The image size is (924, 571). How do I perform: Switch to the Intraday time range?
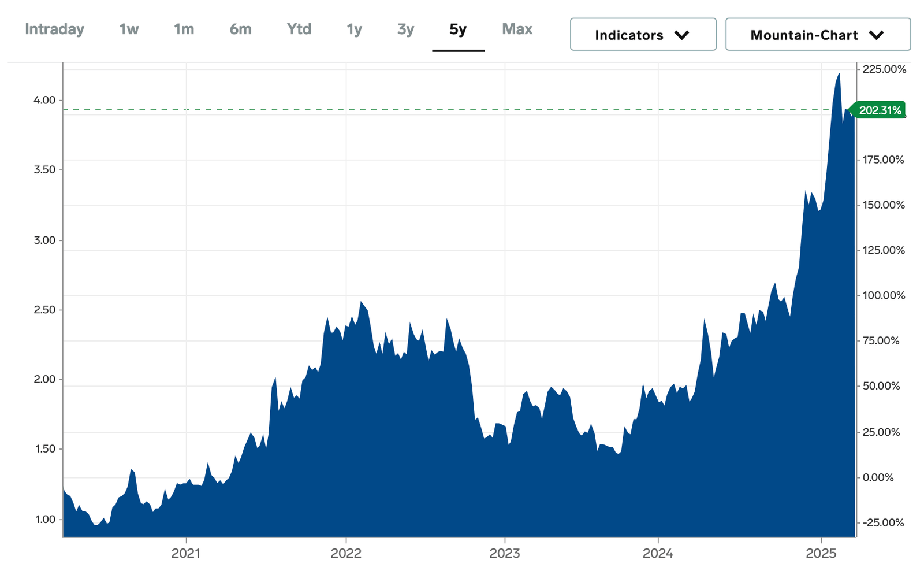(54, 29)
